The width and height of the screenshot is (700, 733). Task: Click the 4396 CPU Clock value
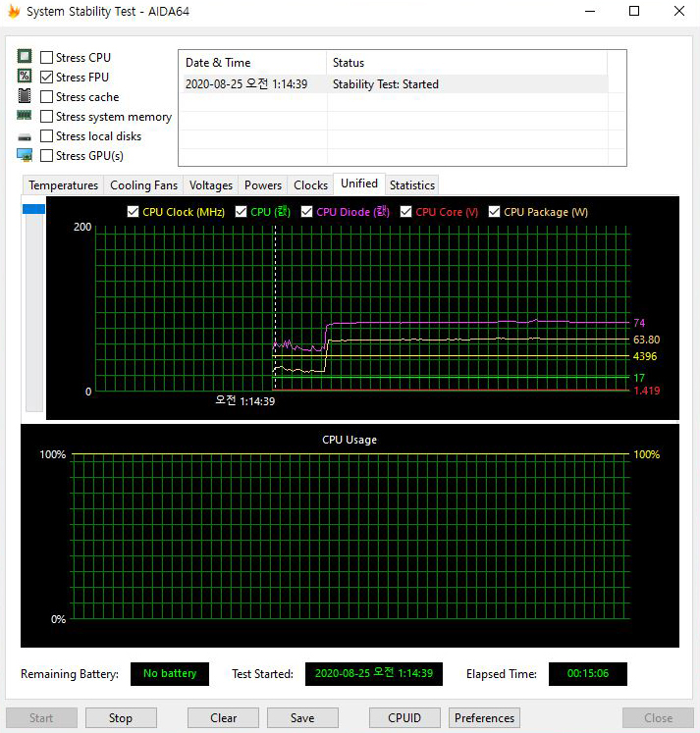(x=645, y=356)
